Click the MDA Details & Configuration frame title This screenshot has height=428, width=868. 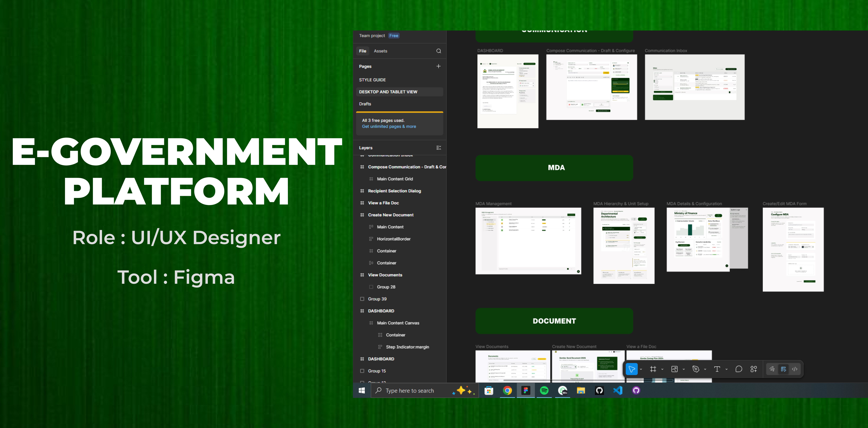[694, 204]
